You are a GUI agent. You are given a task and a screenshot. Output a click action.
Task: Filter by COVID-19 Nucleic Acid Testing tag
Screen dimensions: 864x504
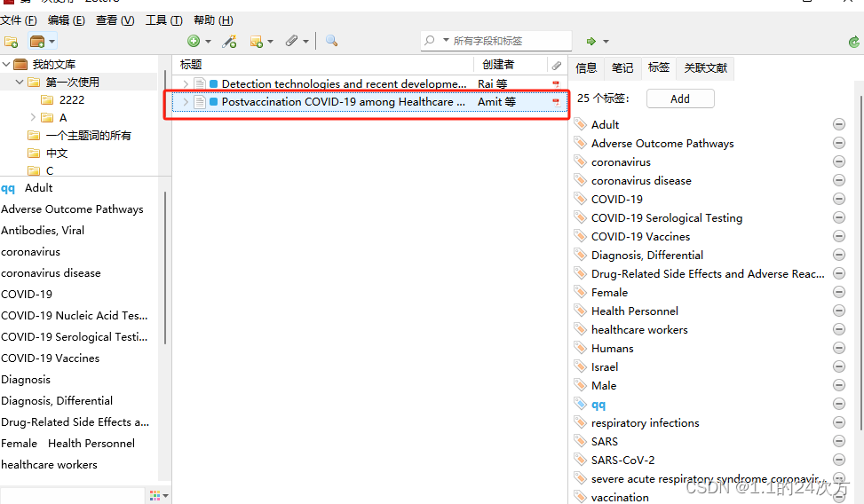pos(75,316)
